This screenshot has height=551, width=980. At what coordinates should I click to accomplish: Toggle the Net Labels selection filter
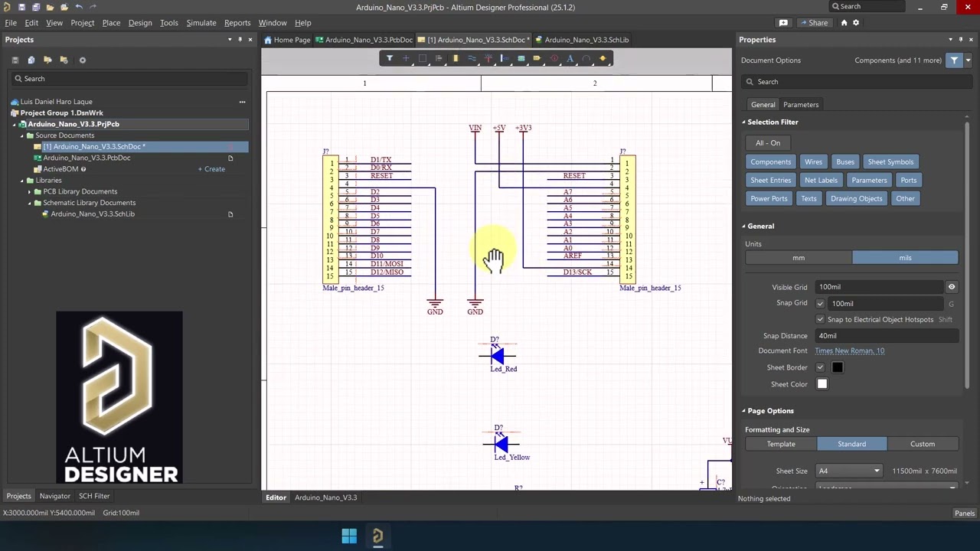(821, 180)
